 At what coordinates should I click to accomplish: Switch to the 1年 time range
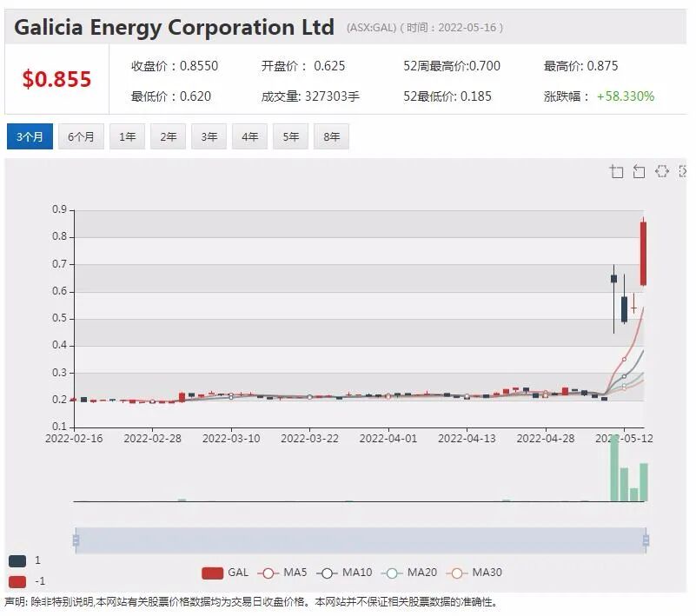point(127,136)
